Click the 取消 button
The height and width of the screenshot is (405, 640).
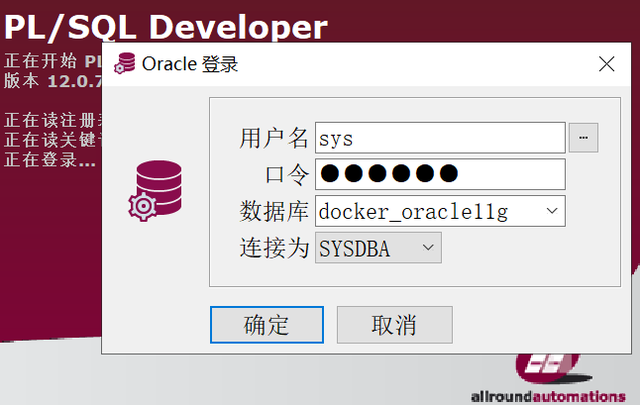click(x=395, y=325)
